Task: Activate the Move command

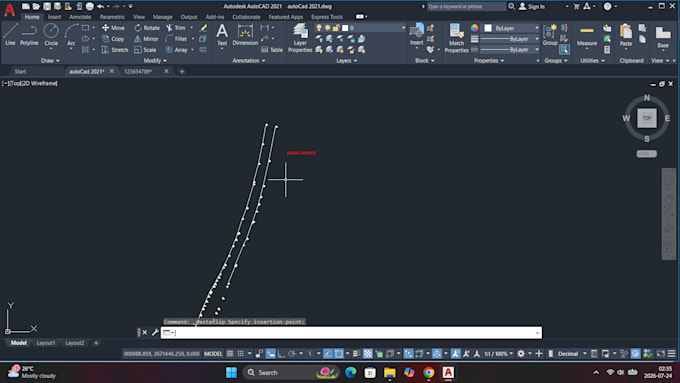Action: tap(113, 28)
